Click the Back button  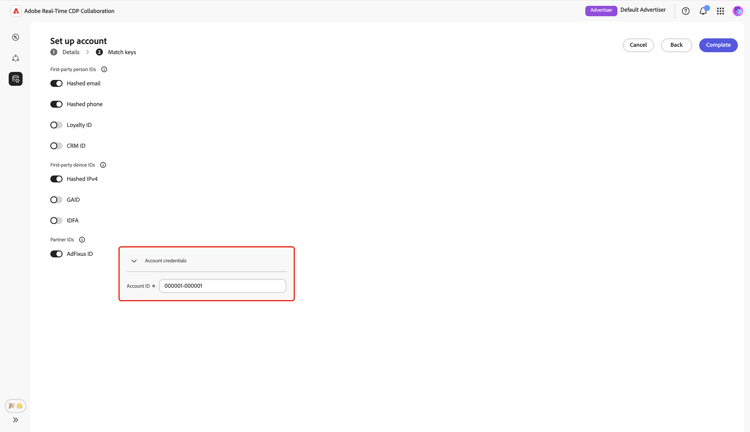(x=676, y=45)
